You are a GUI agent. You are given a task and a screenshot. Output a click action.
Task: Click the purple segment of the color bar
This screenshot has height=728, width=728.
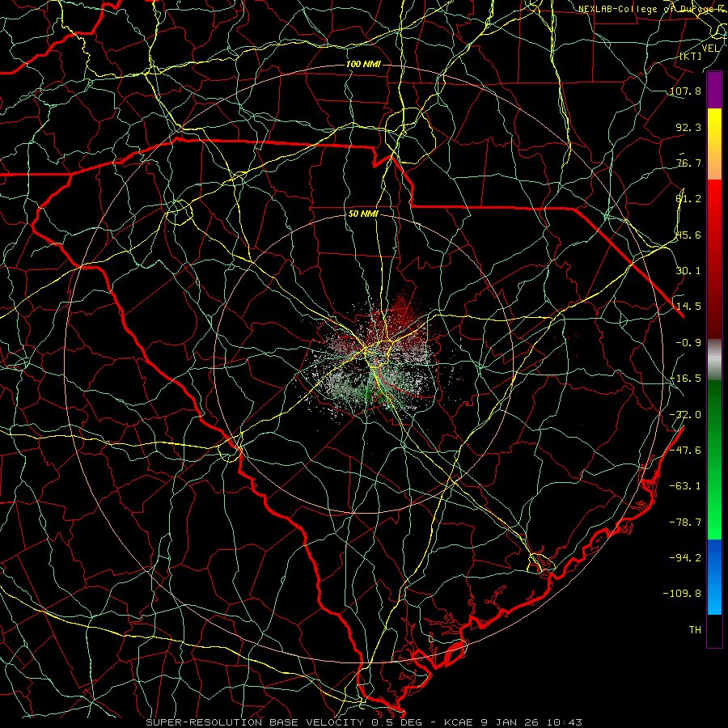(714, 90)
